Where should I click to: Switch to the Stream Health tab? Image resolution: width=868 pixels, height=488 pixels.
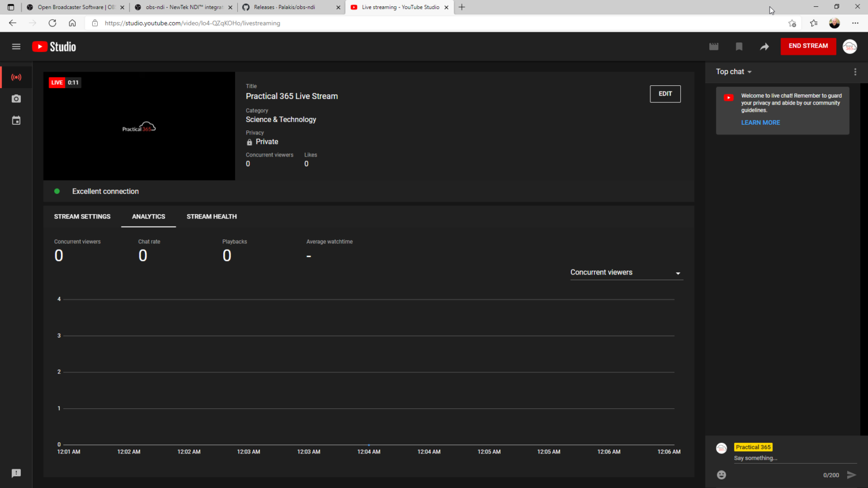pyautogui.click(x=211, y=216)
